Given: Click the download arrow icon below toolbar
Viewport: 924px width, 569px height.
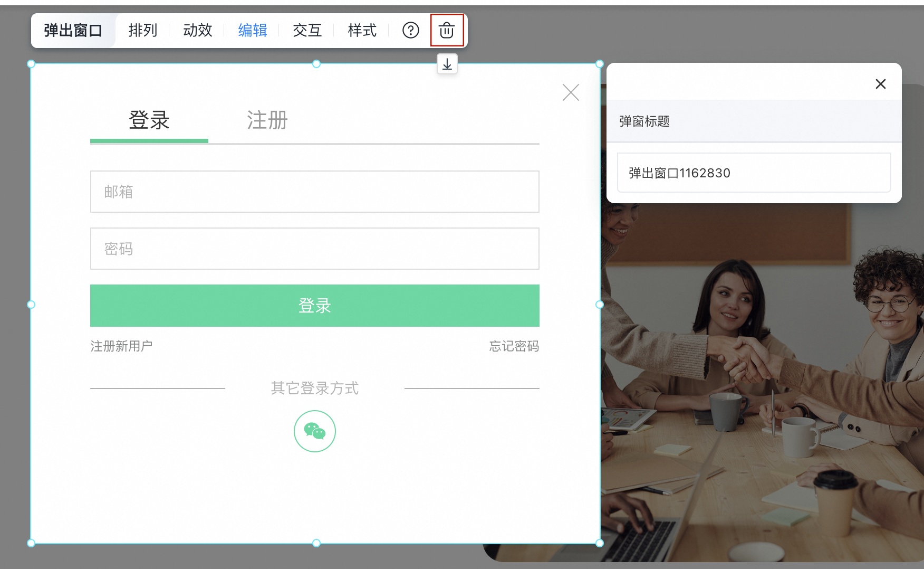Looking at the screenshot, I should (447, 64).
